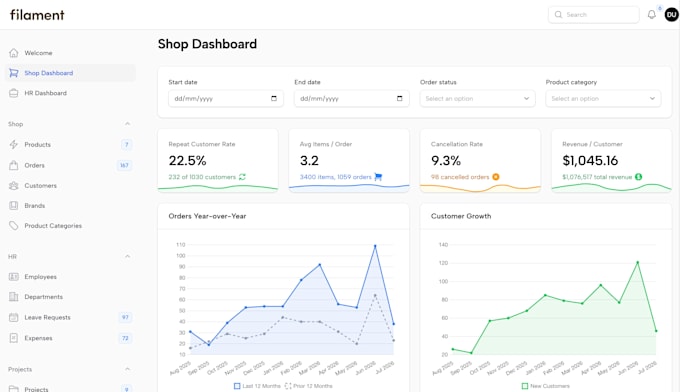Click the Brands book icon
Screen dimensions: 680x392
(13, 206)
